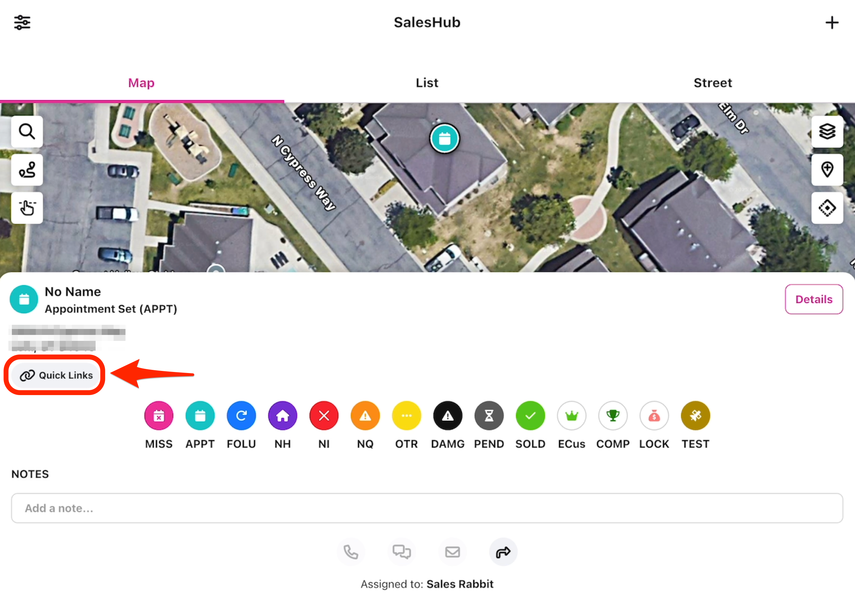Open the lead Details button

pyautogui.click(x=813, y=299)
